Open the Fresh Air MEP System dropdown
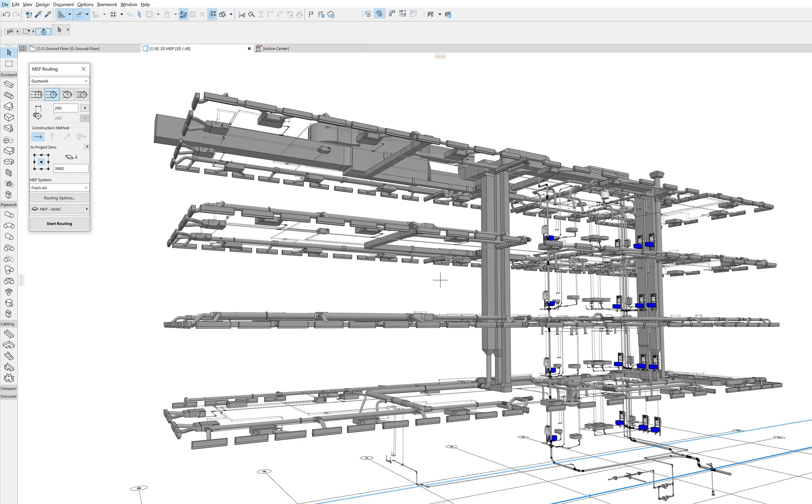812x504 pixels. [59, 188]
